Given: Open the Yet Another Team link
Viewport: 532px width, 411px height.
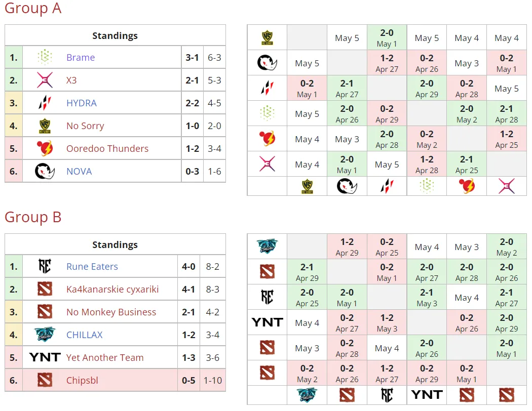Looking at the screenshot, I should pos(105,358).
